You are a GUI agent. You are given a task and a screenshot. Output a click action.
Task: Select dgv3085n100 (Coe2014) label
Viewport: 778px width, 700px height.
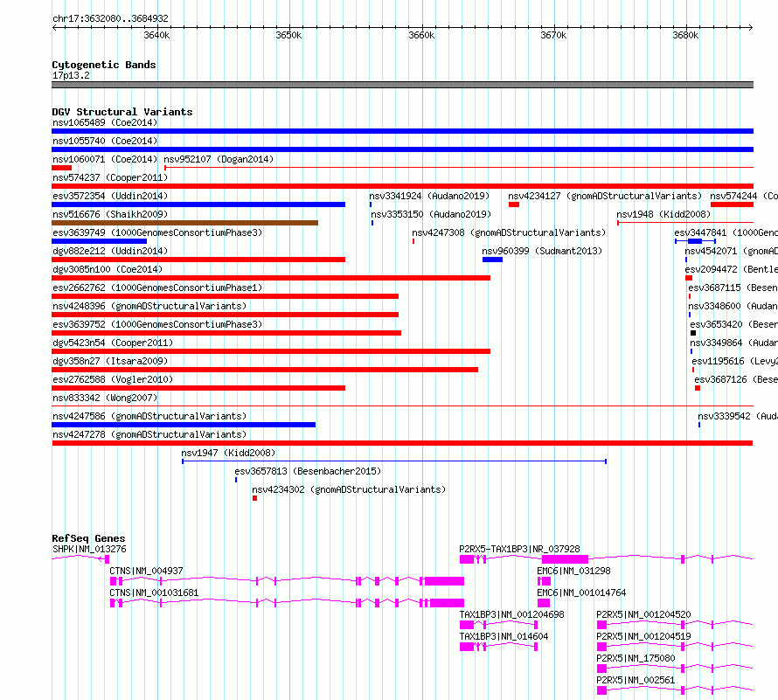tap(108, 269)
